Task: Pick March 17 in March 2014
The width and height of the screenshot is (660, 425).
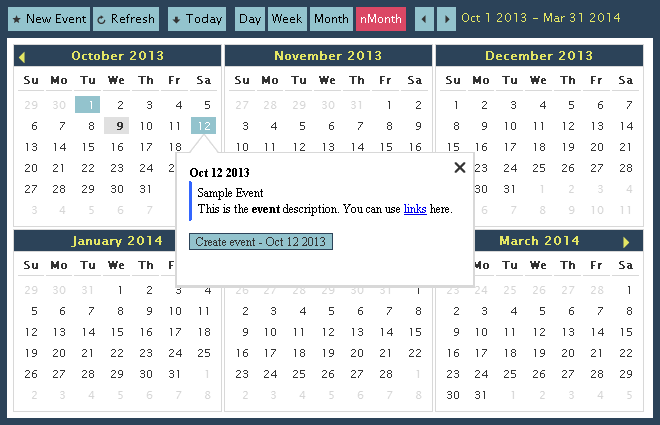Action: click(x=483, y=353)
